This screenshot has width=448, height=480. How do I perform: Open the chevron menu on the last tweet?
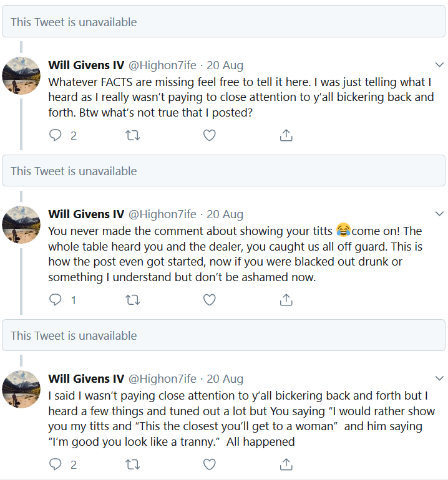[x=439, y=378]
